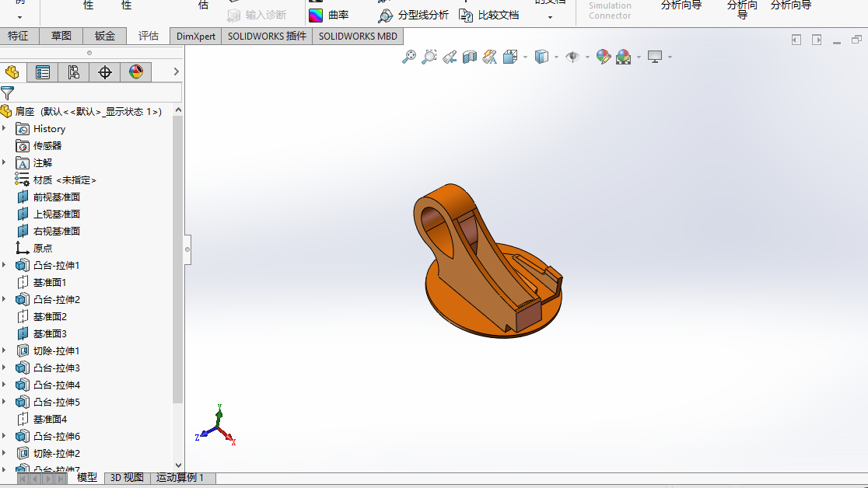Click the 比较文档 button

489,15
